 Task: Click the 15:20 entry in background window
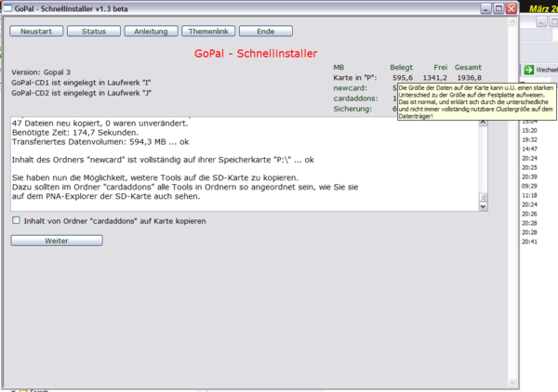(529, 130)
